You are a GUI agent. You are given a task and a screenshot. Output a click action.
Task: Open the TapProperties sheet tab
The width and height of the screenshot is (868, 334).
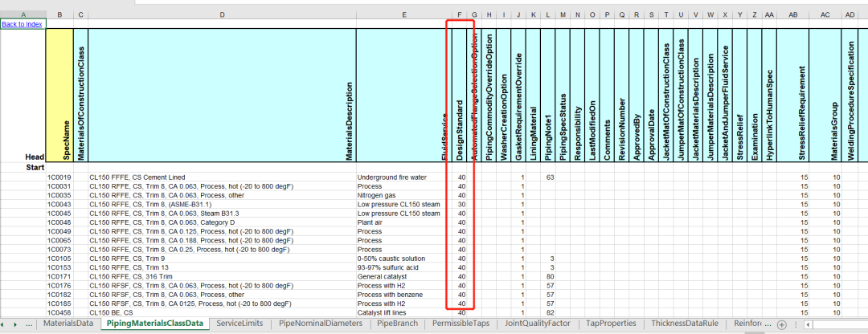tap(612, 323)
